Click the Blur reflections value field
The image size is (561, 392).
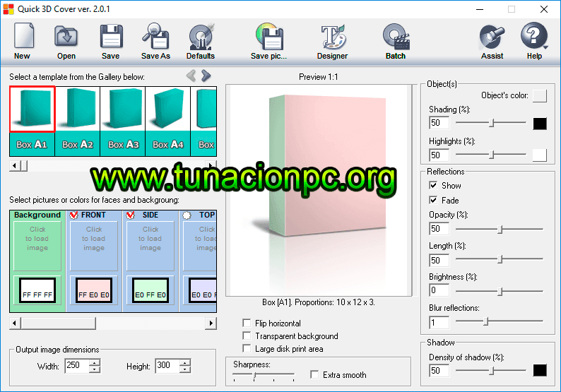point(439,323)
